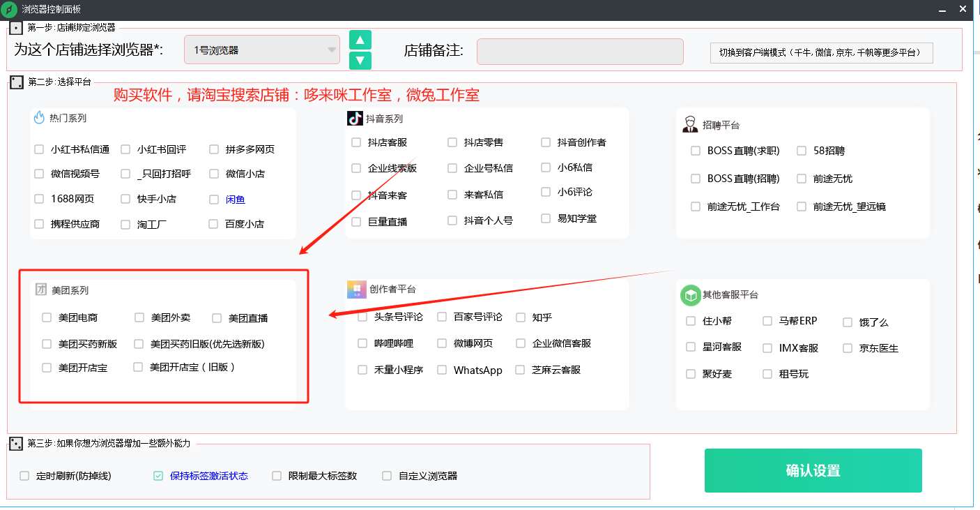Click the Meituan icon beside 美团系列
The width and height of the screenshot is (980, 510).
[x=41, y=290]
